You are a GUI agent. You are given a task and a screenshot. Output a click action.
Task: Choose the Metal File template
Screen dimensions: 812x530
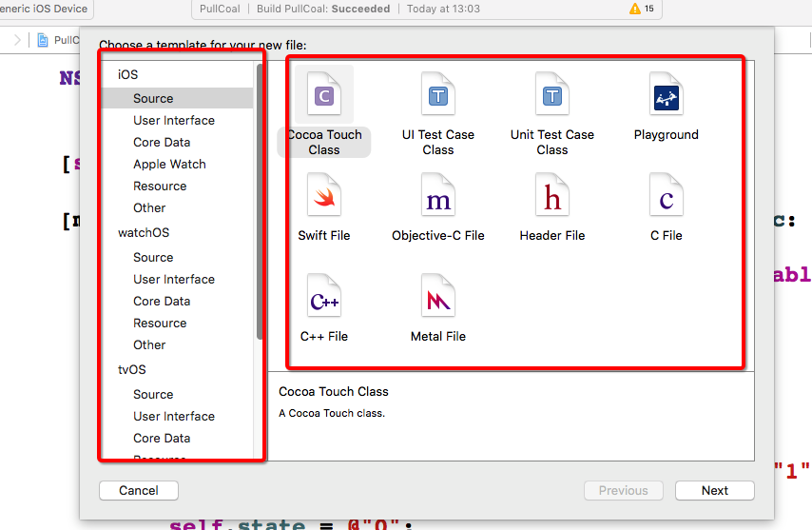coord(438,308)
